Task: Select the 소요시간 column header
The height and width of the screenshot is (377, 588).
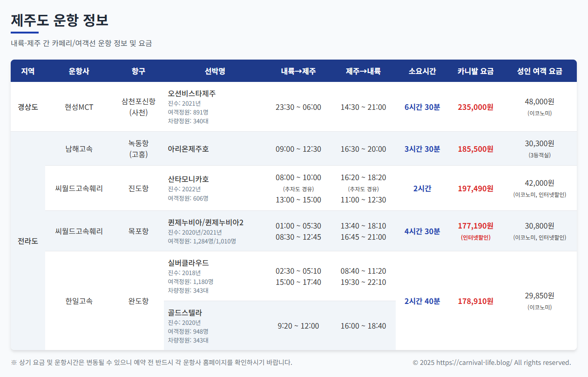Action: [422, 71]
